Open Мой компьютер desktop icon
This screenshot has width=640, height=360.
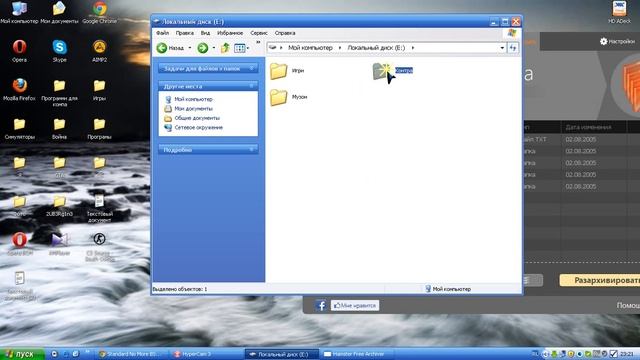pyautogui.click(x=19, y=9)
